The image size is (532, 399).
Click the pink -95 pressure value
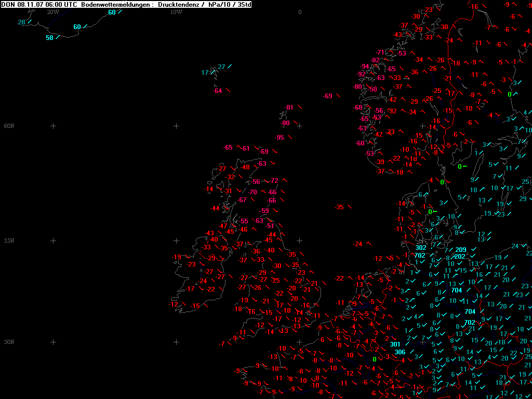[280, 138]
